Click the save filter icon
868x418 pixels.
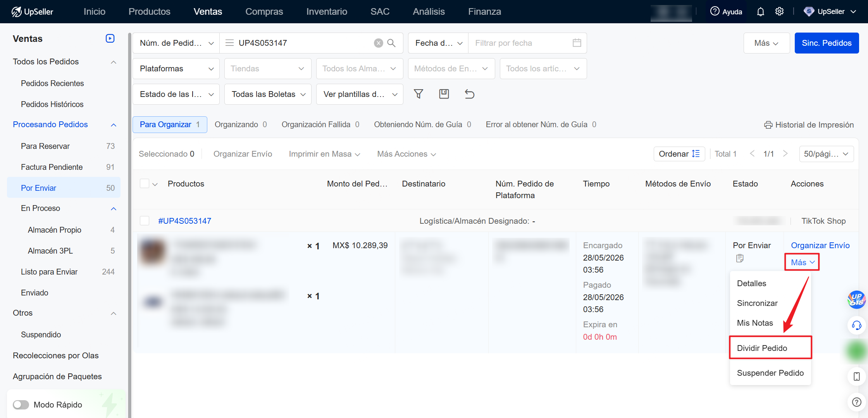point(444,94)
